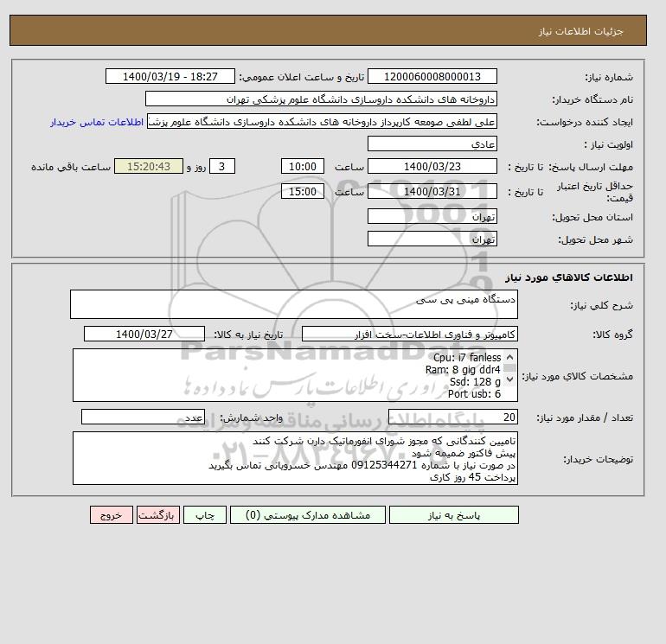Screen dimensions: 666x644
Task: Click the line پرداخت 45 روز کاری
Action: coord(473,477)
